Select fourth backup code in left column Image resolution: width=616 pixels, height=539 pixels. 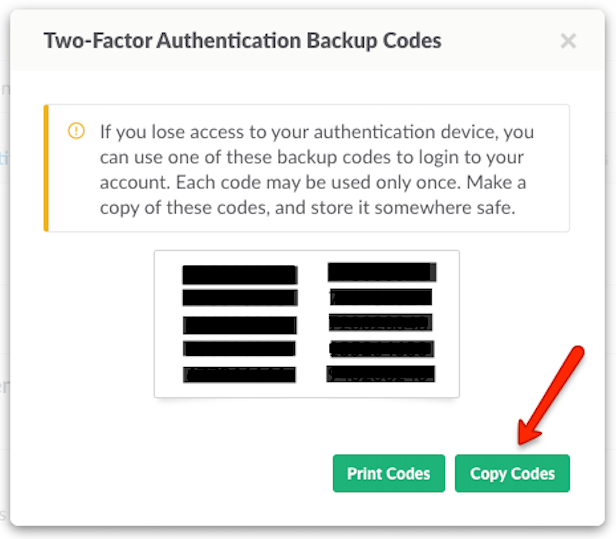[240, 349]
